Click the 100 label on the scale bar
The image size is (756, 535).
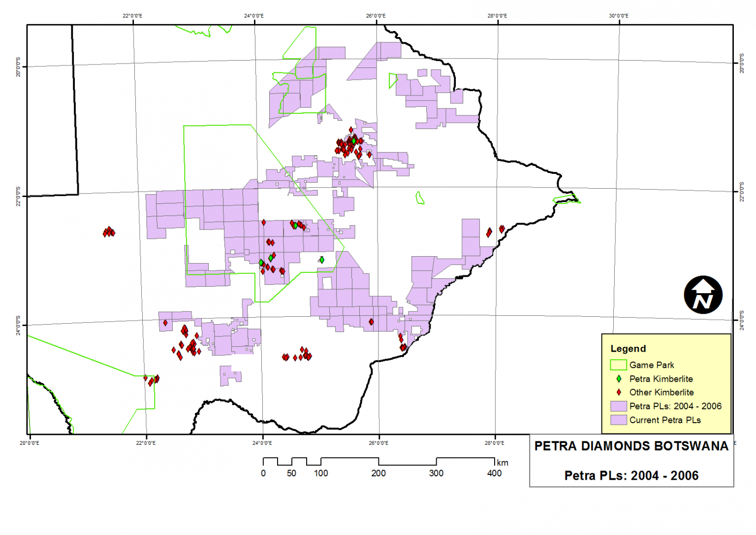pyautogui.click(x=321, y=473)
